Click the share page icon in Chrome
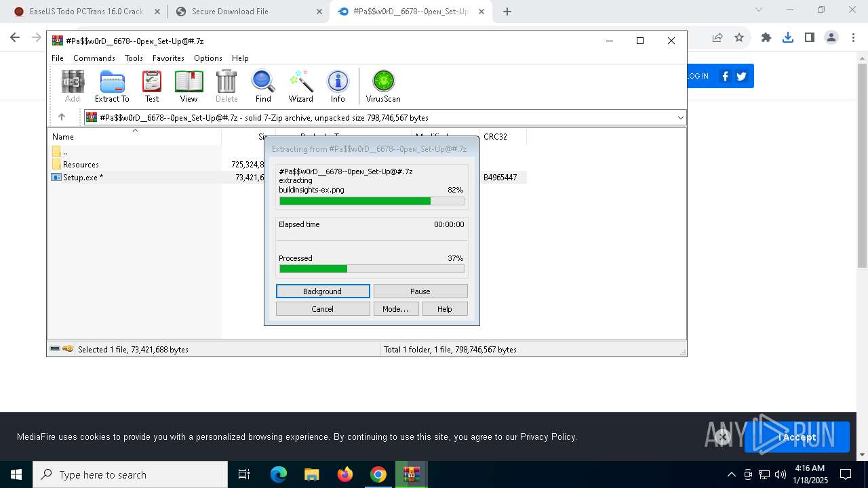Viewport: 868px width, 488px height. pos(717,37)
